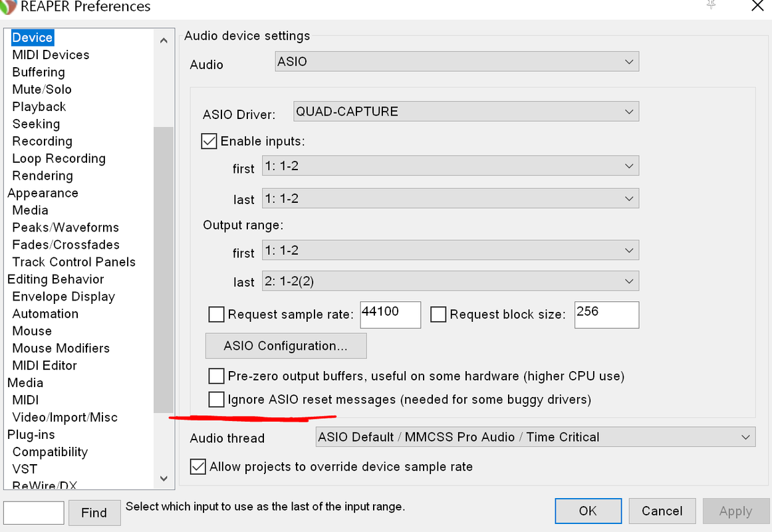Screen dimensions: 772x532
Task: Open Compatibility preferences under Plug-ins
Action: (x=51, y=452)
